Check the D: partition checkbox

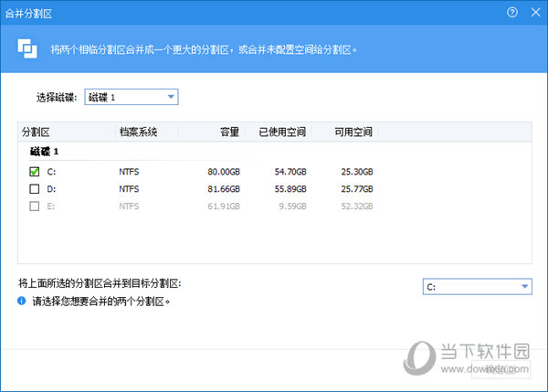pos(35,189)
